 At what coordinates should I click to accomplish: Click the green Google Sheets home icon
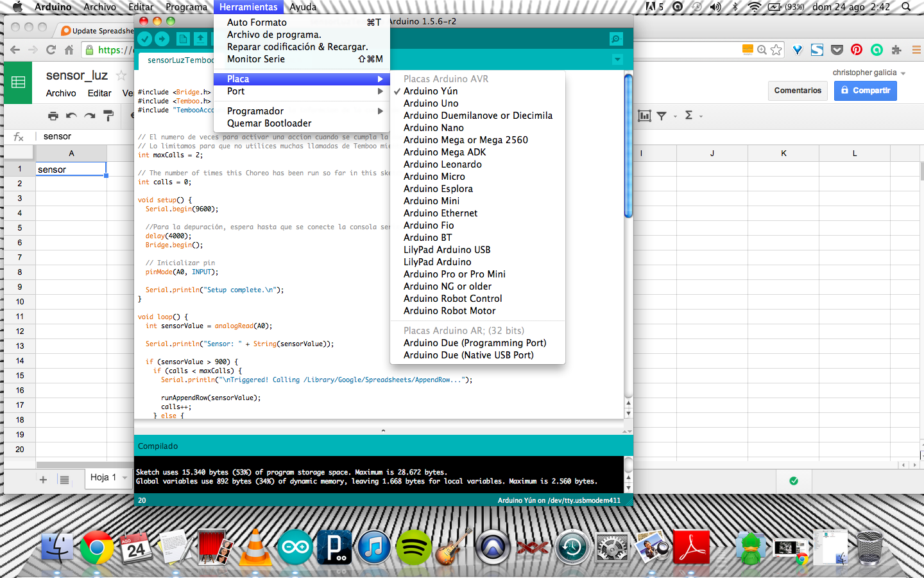pos(18,82)
